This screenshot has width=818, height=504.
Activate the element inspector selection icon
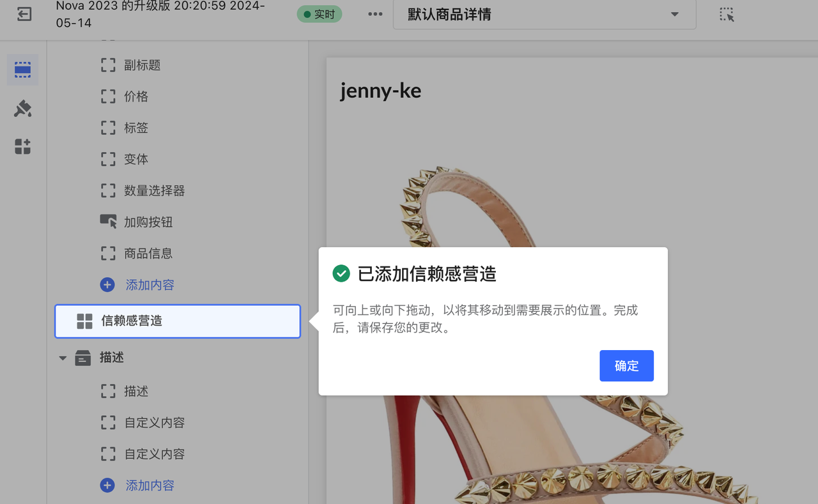727,15
